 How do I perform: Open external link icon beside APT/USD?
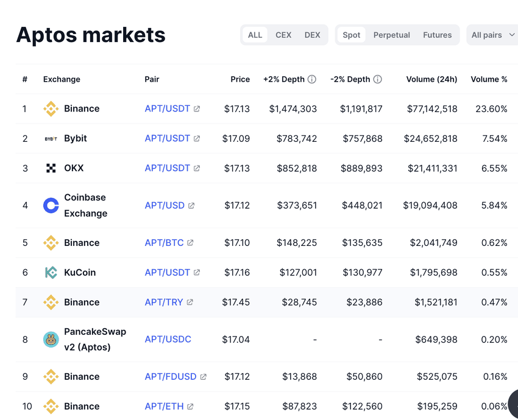191,206
